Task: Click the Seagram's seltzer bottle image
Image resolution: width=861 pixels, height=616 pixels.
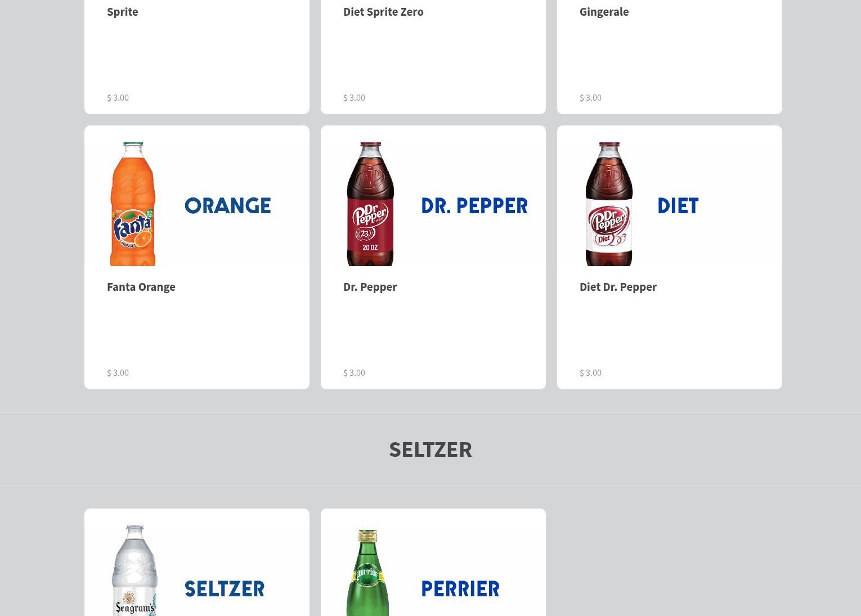Action: pos(134,570)
